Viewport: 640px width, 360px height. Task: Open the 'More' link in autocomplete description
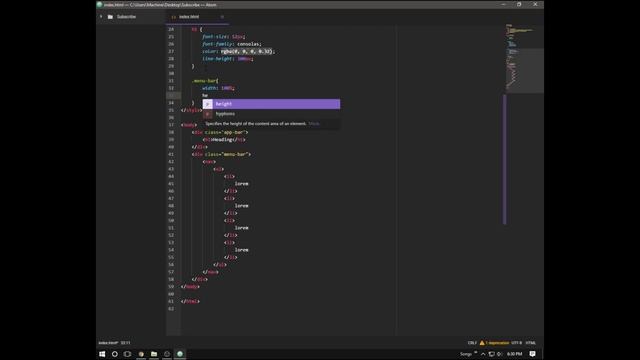coord(314,124)
